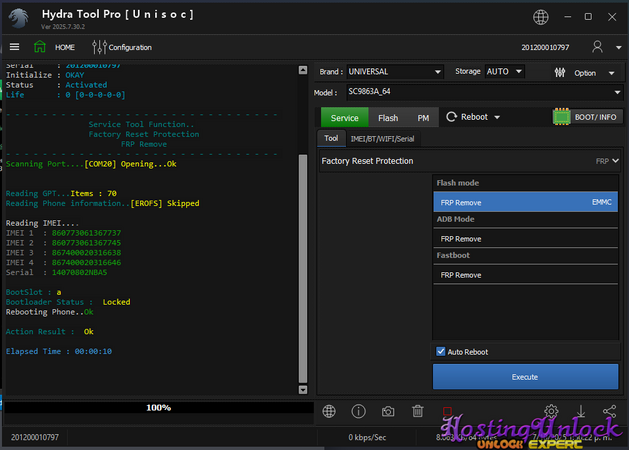Image resolution: width=629 pixels, height=450 pixels.
Task: Open the hamburger menu
Action: pos(14,47)
